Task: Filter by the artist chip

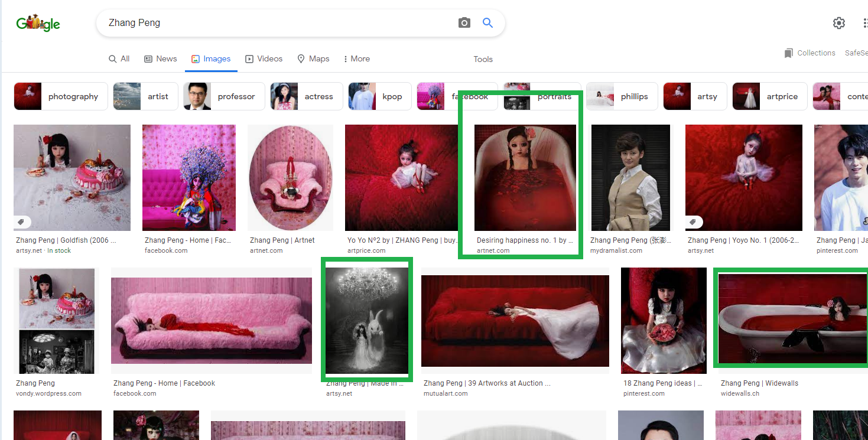Action: (x=145, y=96)
